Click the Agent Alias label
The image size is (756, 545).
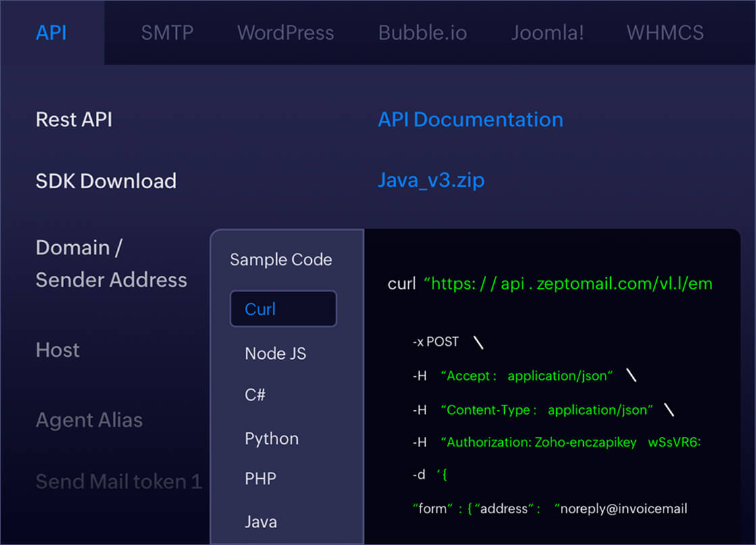pos(89,420)
